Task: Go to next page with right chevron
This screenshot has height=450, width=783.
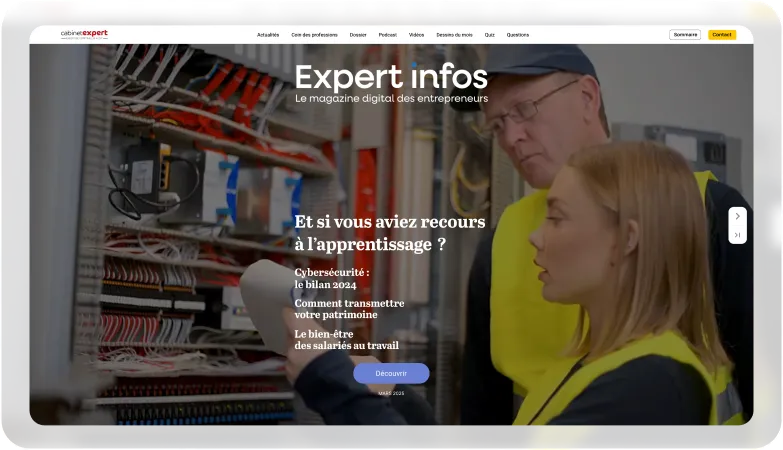Action: [x=737, y=216]
